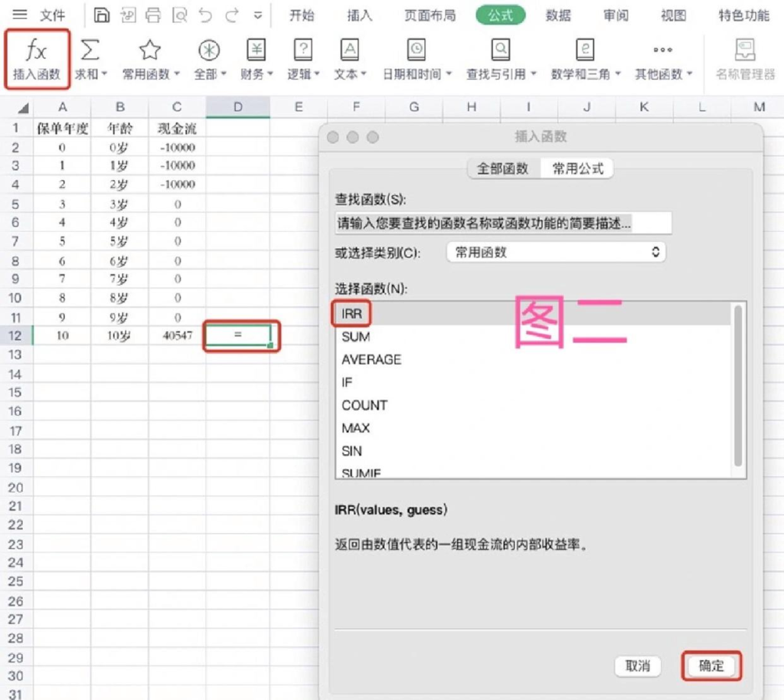
Task: Expand the 求和 dropdown arrow
Action: click(104, 74)
